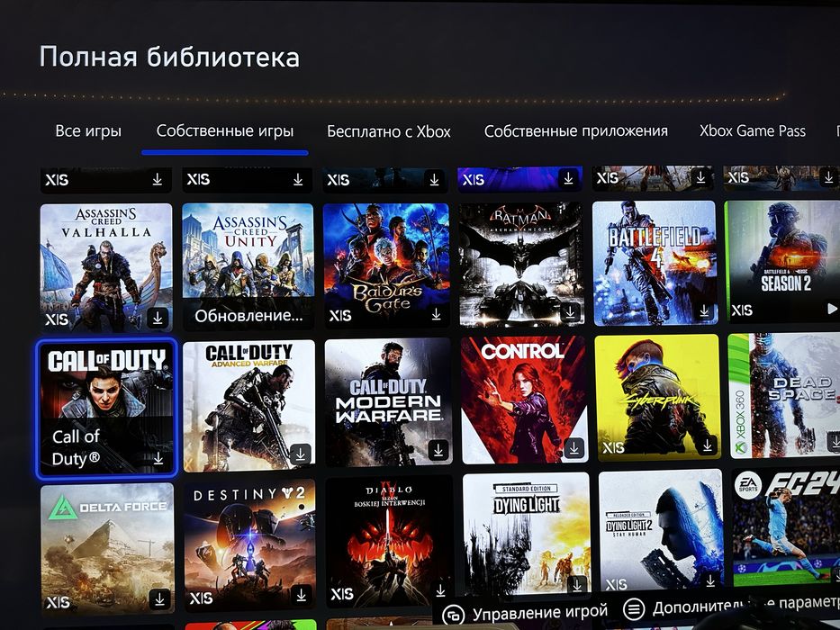Viewport: 840px width, 630px height.
Task: Select Baldur's Gate game tile
Action: (x=386, y=265)
